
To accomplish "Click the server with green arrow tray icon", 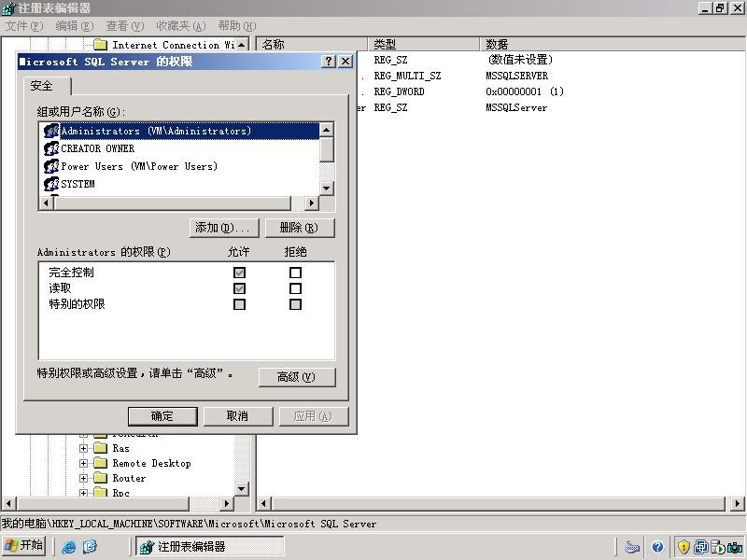I will (x=717, y=547).
